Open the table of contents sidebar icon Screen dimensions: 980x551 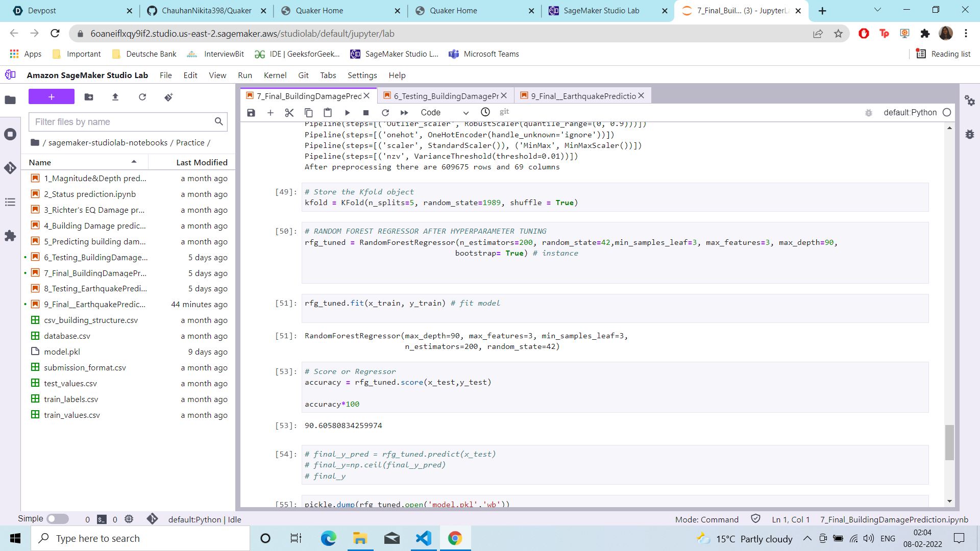pos(10,203)
